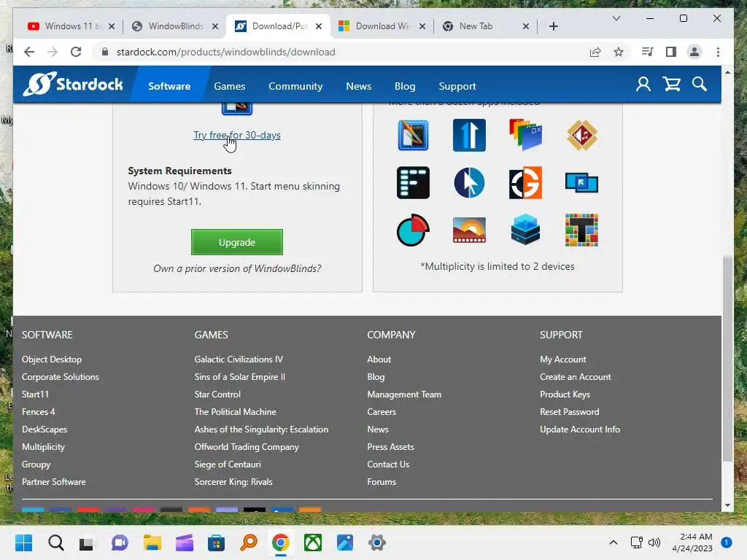Open the volume speaker tray icon
Viewport: 747px width, 560px height.
tap(654, 542)
